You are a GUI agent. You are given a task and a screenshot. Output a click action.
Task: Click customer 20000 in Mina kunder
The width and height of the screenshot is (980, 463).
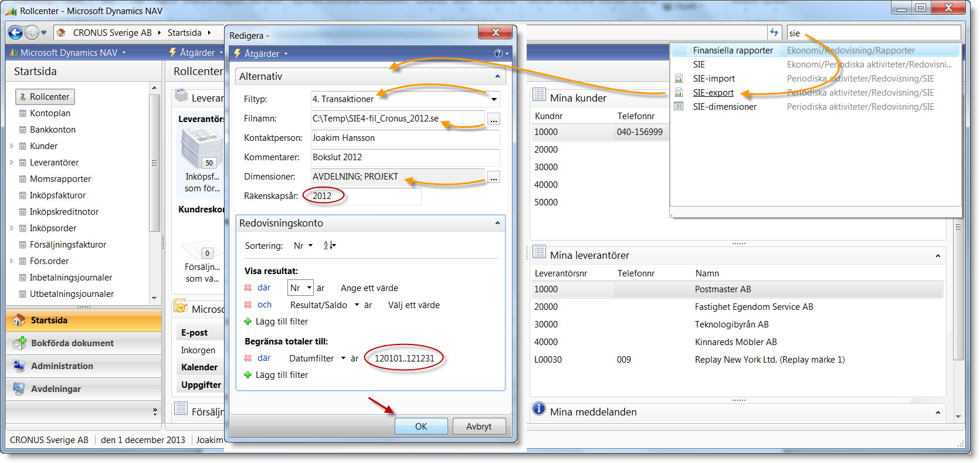pyautogui.click(x=546, y=150)
